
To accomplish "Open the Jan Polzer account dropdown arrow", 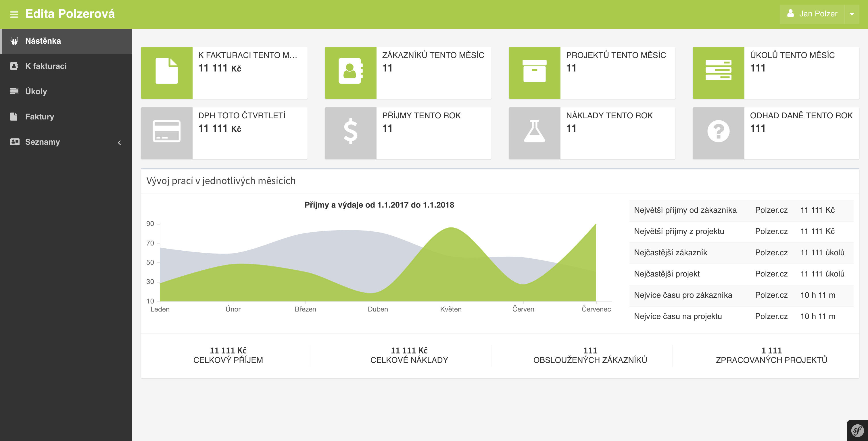I will pyautogui.click(x=852, y=14).
